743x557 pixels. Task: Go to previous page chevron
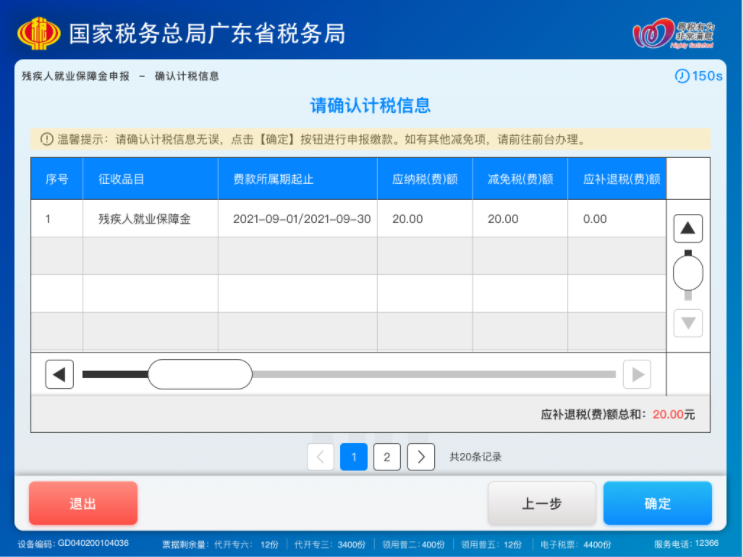point(320,457)
